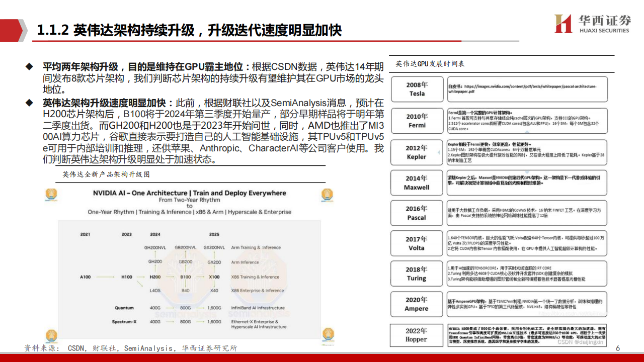Click the Maxwell architecture description box
The height and width of the screenshot is (362, 644).
[x=527, y=183]
